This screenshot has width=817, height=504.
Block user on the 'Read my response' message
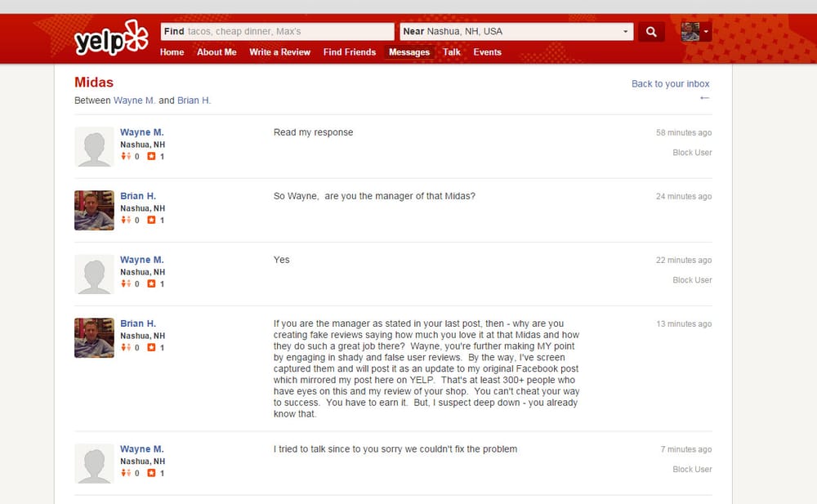click(692, 153)
